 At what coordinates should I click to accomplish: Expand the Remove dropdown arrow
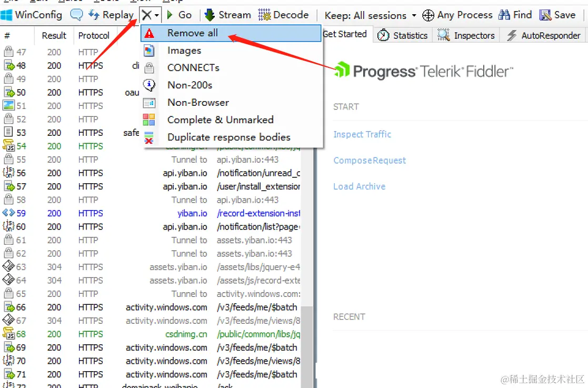157,15
